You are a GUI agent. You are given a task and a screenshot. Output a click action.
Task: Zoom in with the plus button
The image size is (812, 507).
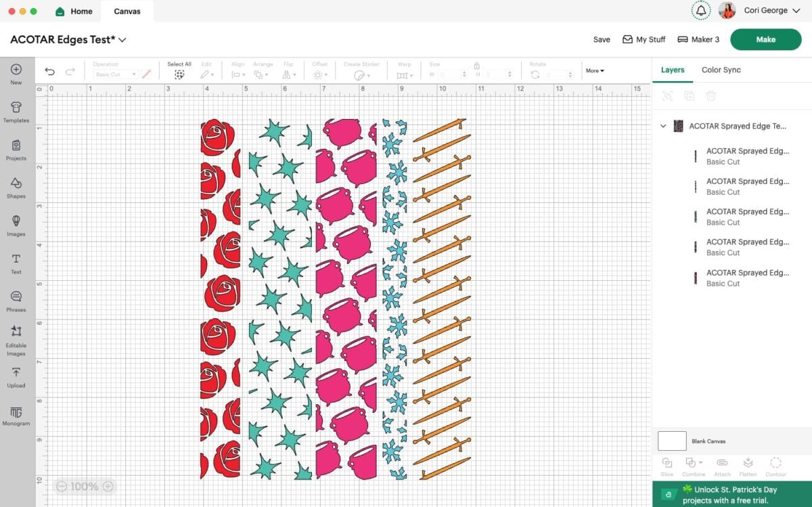pos(108,486)
